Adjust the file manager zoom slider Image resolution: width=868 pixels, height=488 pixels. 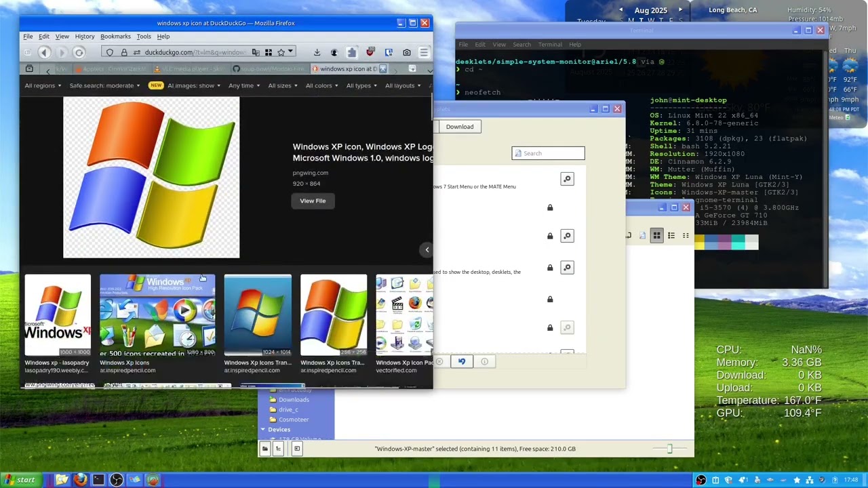[669, 449]
